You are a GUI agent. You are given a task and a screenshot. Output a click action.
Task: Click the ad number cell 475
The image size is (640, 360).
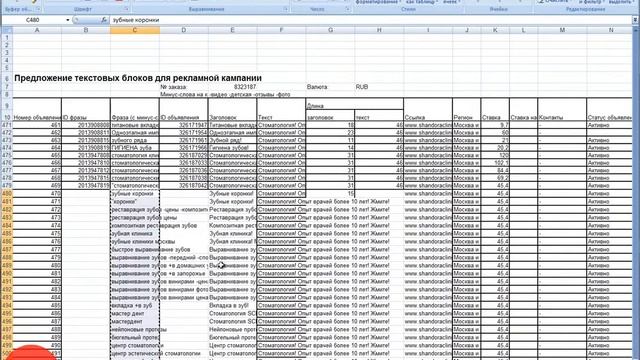(x=37, y=233)
